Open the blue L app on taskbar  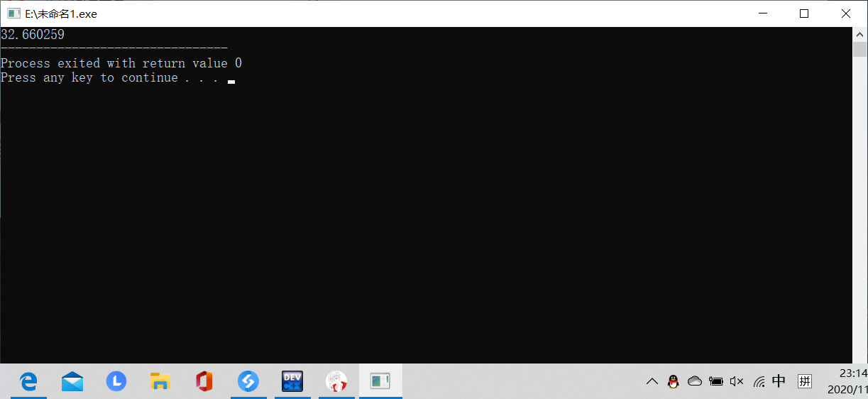coord(116,382)
